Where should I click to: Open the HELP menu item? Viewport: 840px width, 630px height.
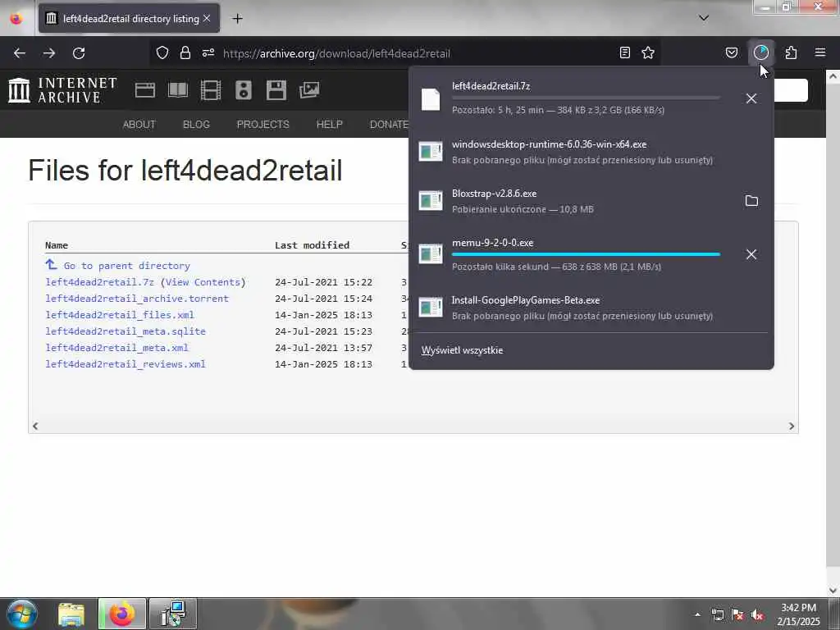click(x=330, y=125)
